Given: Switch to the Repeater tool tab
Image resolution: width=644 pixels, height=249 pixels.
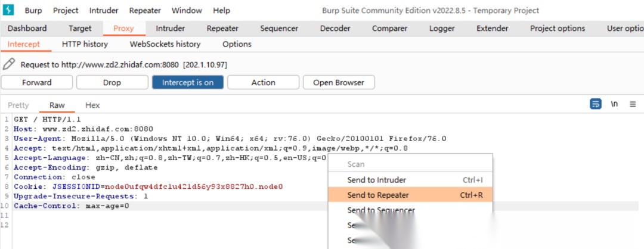Looking at the screenshot, I should pyautogui.click(x=222, y=29).
